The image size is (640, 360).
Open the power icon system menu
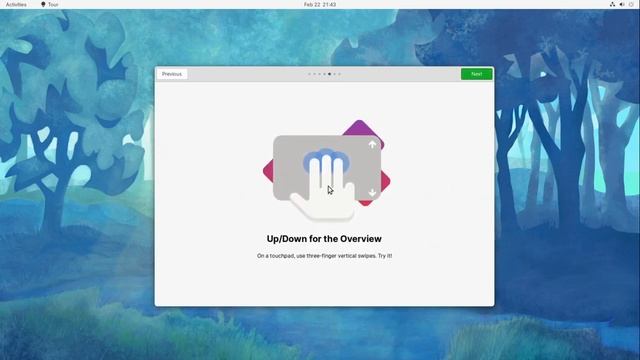[631, 4]
